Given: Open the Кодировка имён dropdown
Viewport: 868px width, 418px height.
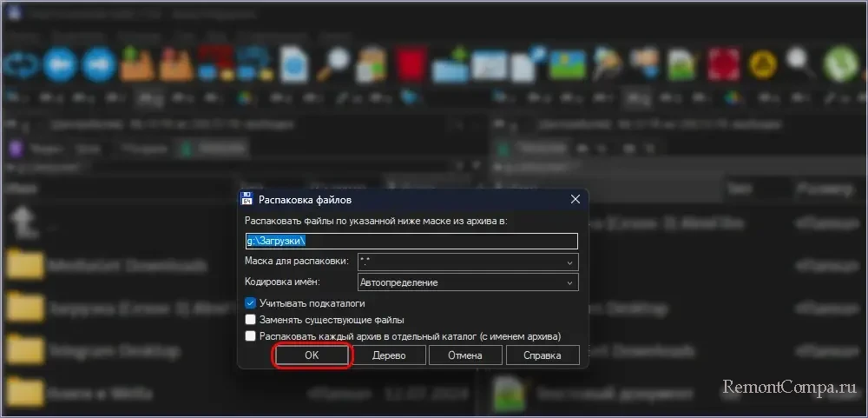Looking at the screenshot, I should [569, 282].
